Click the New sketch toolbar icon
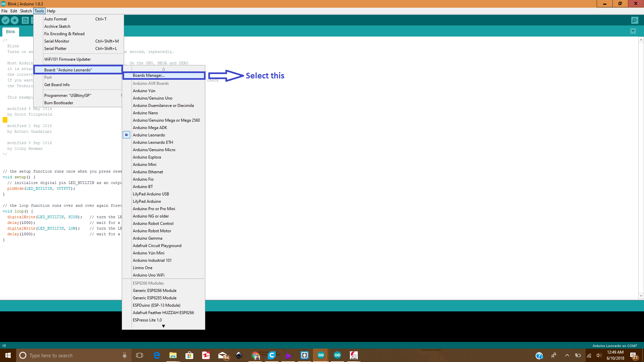The image size is (644, 362). tap(25, 20)
